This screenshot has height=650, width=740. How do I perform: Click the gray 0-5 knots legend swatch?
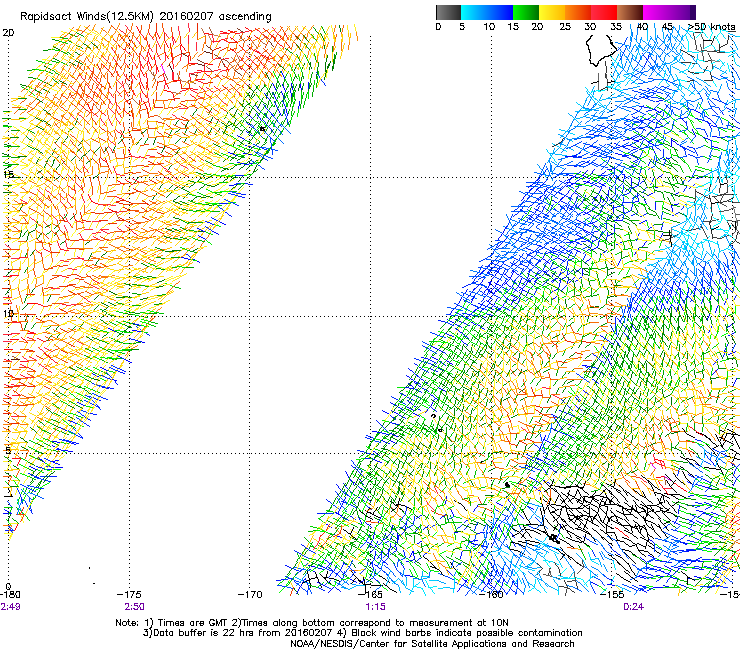448,12
